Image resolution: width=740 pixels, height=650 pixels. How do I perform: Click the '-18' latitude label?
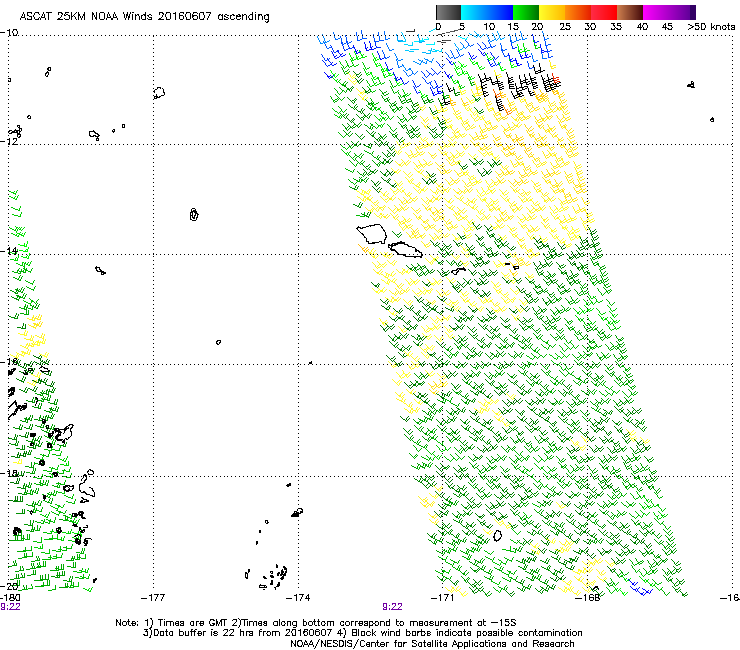tap(9, 473)
